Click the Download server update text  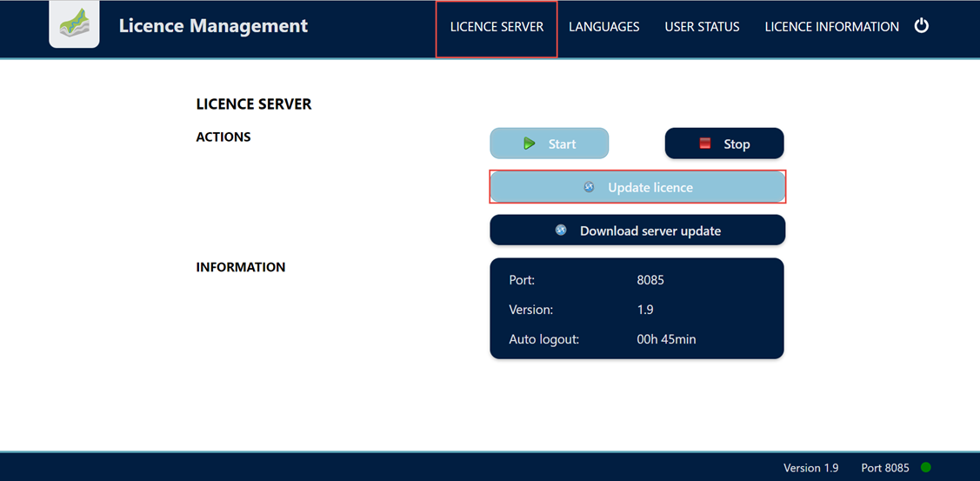(650, 231)
